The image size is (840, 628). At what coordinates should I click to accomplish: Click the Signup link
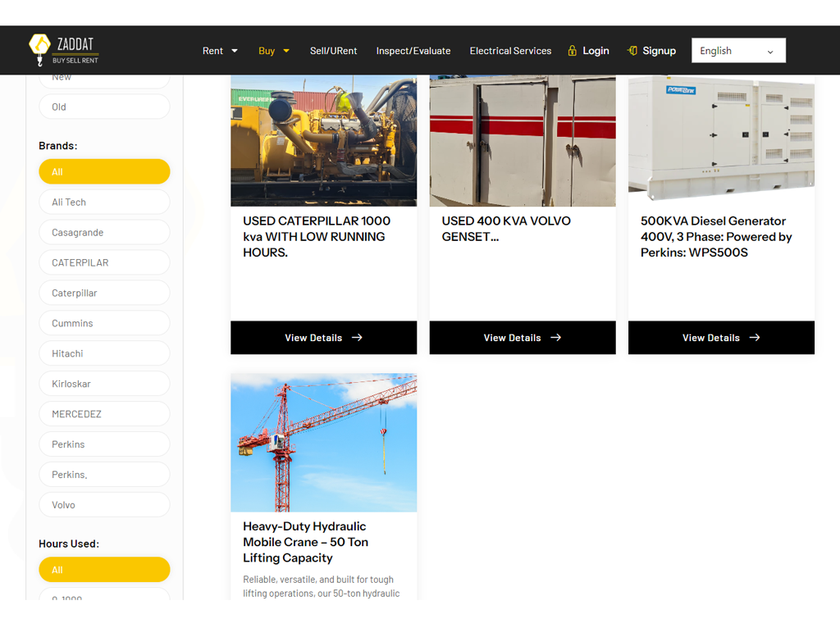click(659, 51)
